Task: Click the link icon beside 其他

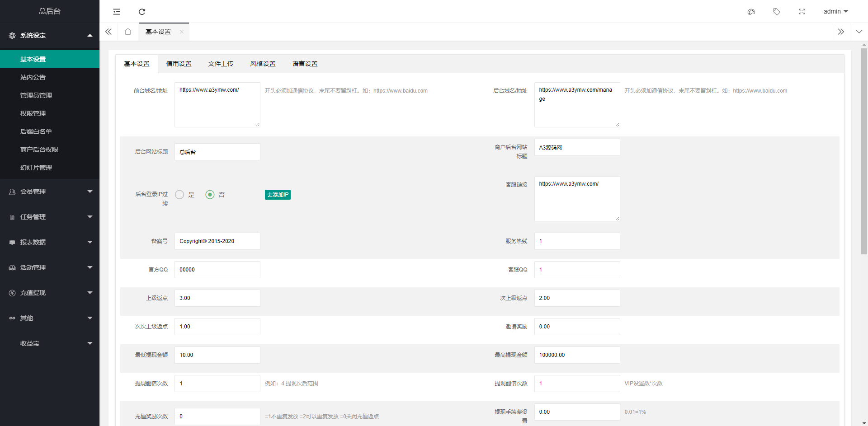Action: tap(12, 318)
